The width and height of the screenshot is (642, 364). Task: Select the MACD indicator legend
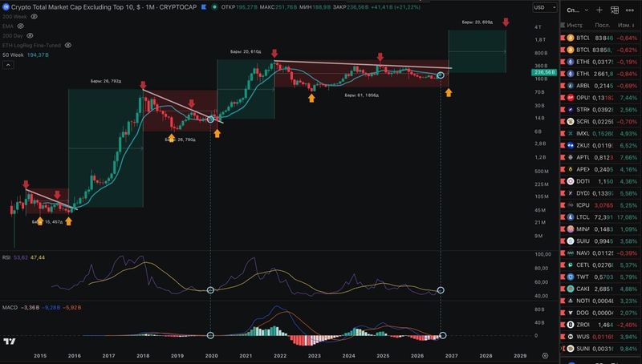point(10,308)
